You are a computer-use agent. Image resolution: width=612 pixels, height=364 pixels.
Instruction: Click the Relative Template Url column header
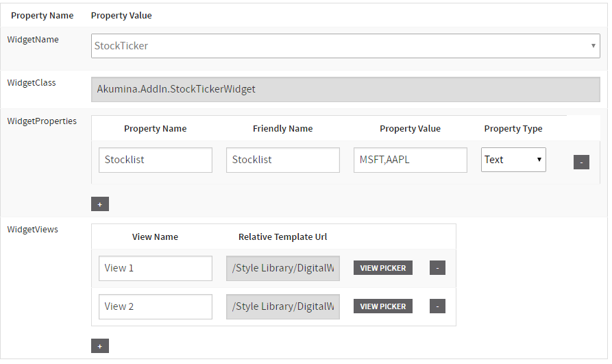[282, 237]
